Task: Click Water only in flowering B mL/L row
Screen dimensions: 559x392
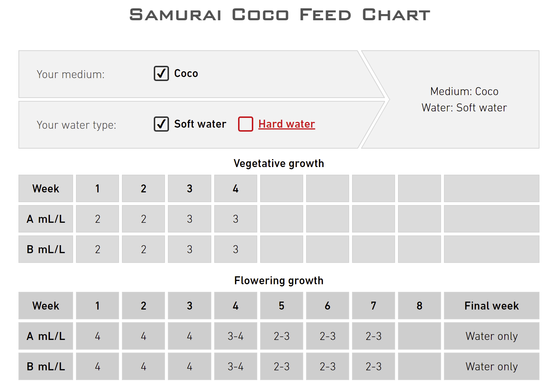Action: tap(491, 367)
